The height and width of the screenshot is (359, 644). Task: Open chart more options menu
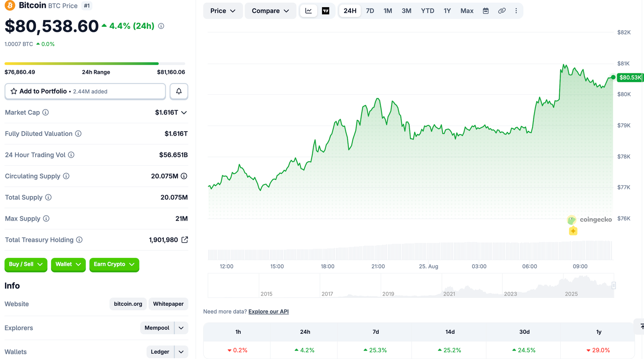coord(516,11)
